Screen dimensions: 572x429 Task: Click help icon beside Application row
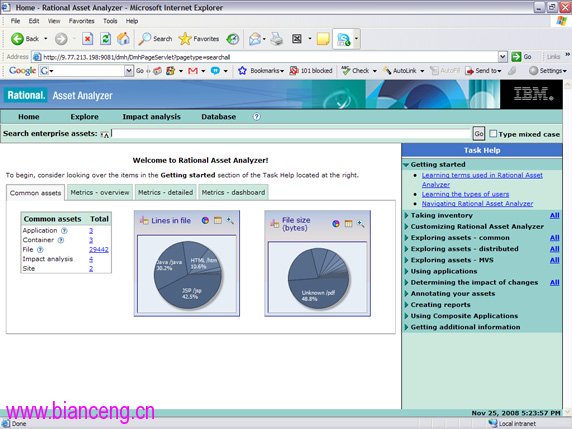click(64, 231)
